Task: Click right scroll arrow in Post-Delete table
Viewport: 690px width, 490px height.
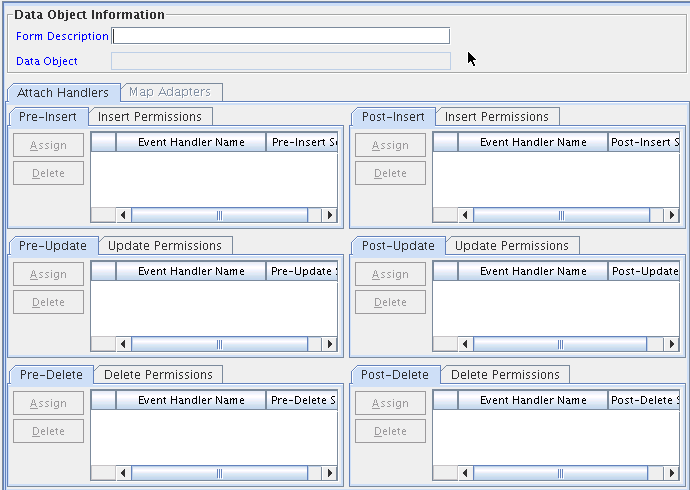Action: [x=671, y=473]
